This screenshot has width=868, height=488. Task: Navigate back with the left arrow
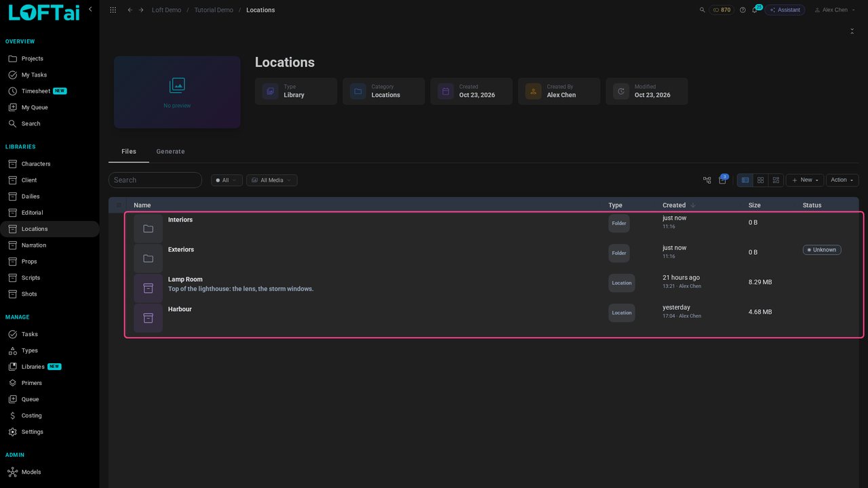click(x=130, y=10)
